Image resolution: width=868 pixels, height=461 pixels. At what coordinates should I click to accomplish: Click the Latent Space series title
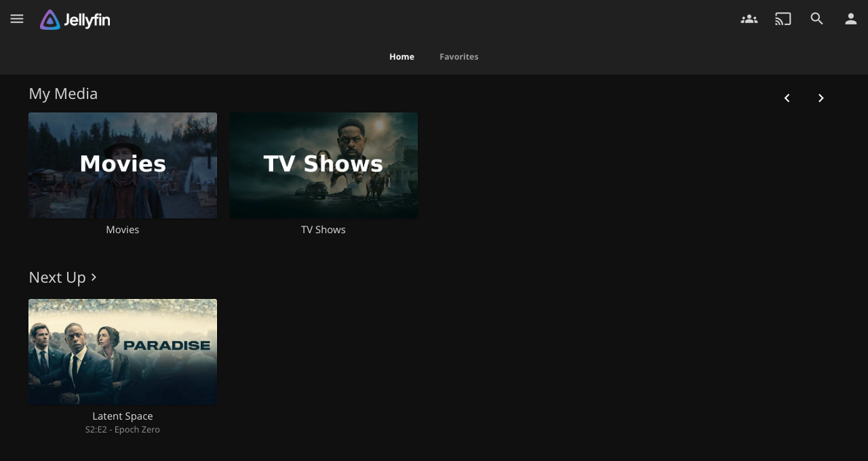122,416
